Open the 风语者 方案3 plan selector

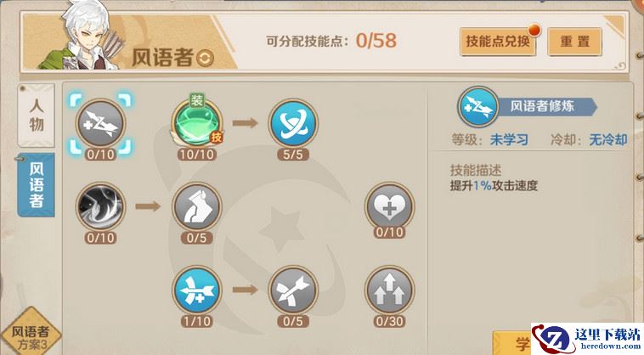coord(30,333)
